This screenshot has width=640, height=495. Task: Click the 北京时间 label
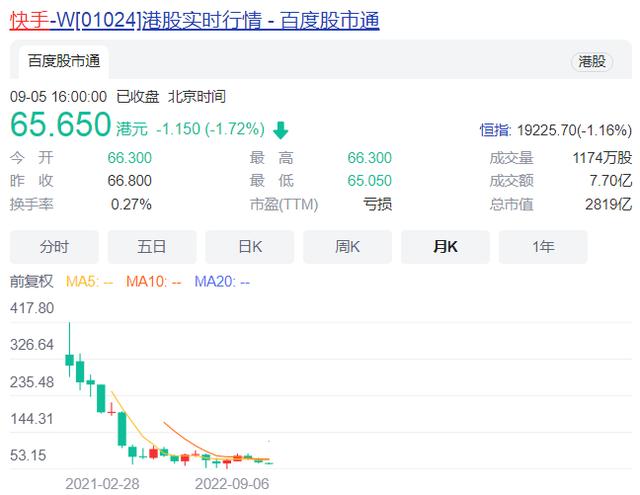pos(197,97)
